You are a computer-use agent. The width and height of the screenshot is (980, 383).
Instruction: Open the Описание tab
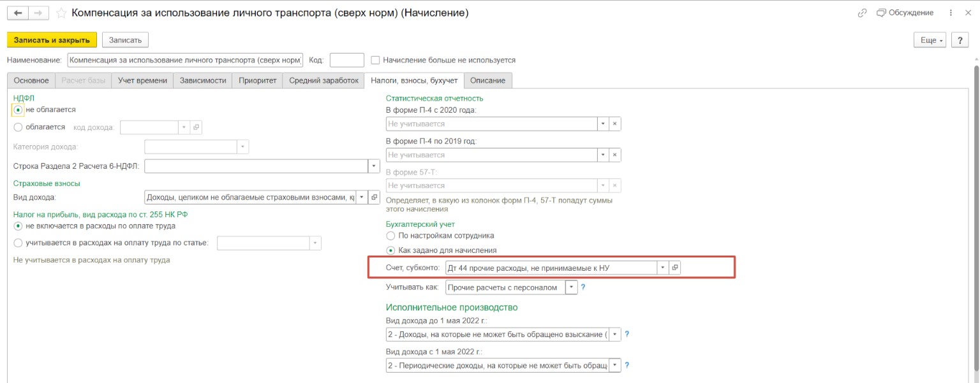(x=488, y=80)
